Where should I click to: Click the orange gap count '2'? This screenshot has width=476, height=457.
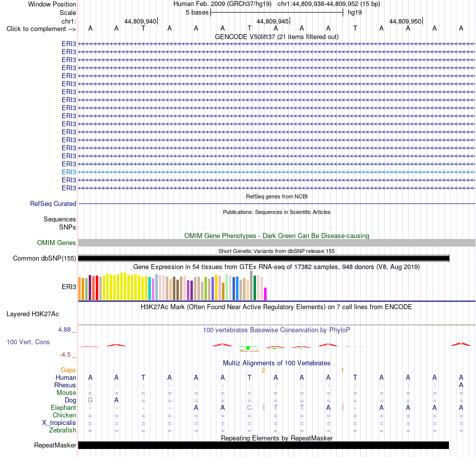[x=263, y=370]
